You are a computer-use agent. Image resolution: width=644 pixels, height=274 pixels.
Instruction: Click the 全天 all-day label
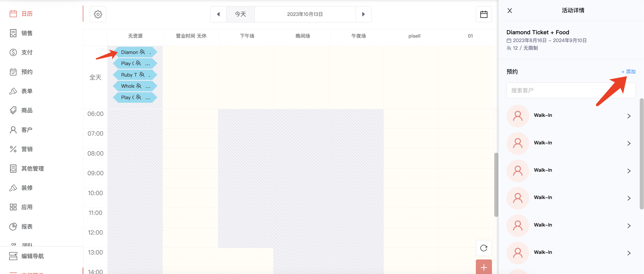(95, 77)
